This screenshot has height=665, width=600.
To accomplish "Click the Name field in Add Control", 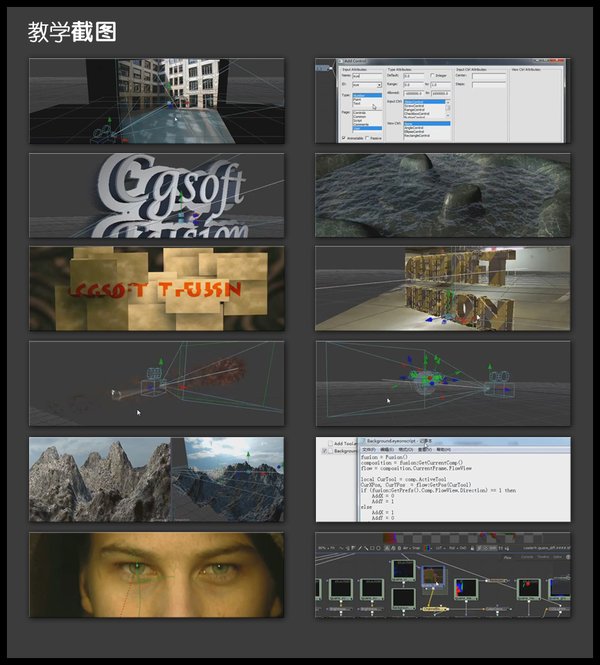I will coord(367,76).
